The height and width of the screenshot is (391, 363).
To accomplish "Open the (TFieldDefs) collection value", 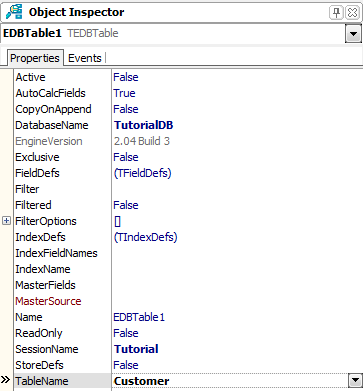I will click(142, 173).
